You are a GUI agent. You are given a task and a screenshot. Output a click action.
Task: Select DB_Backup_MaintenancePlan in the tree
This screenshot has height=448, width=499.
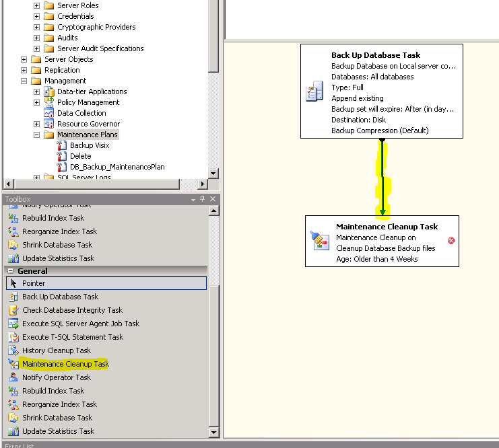117,167
